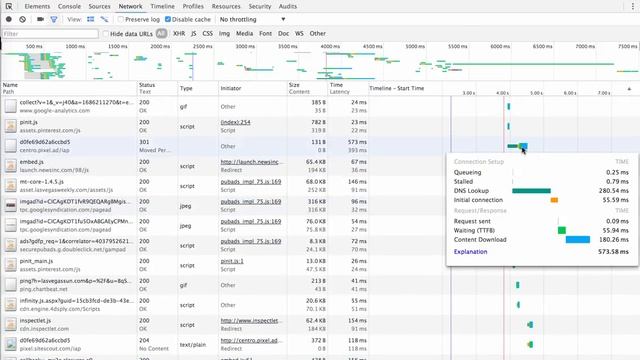
Task: Open the Sources tab
Action: [99, 6]
